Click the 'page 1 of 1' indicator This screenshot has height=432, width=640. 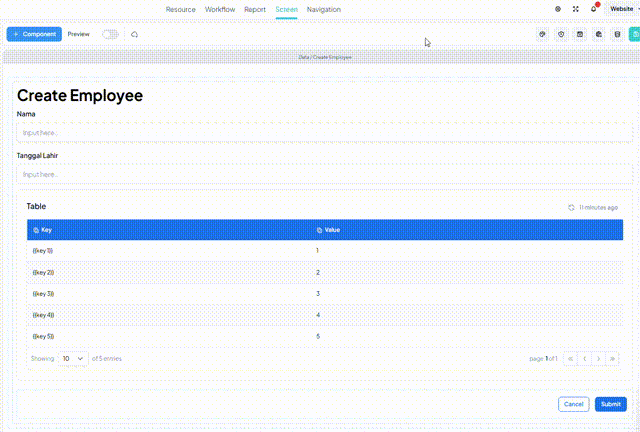pyautogui.click(x=543, y=359)
